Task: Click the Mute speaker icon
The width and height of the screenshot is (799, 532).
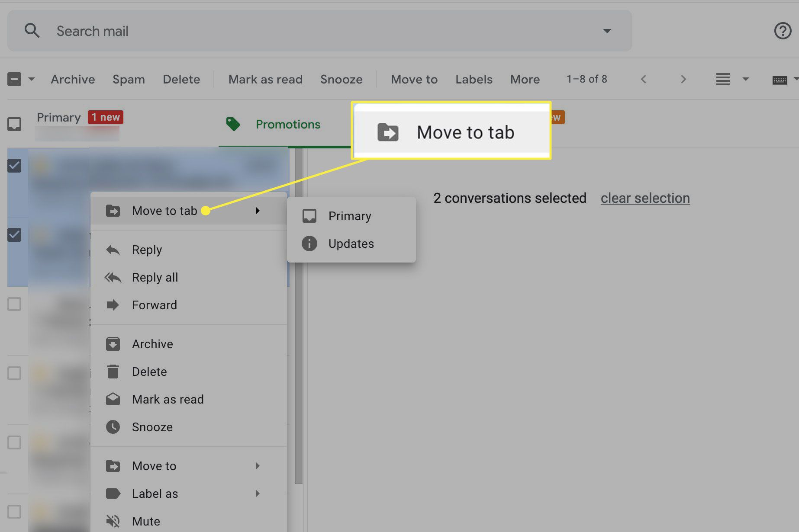Action: pos(113,521)
